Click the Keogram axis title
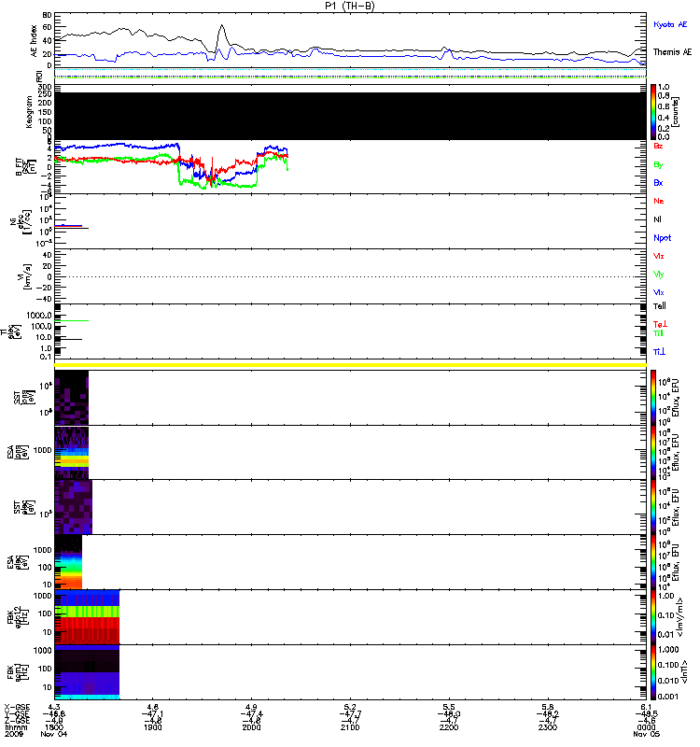 click(29, 112)
